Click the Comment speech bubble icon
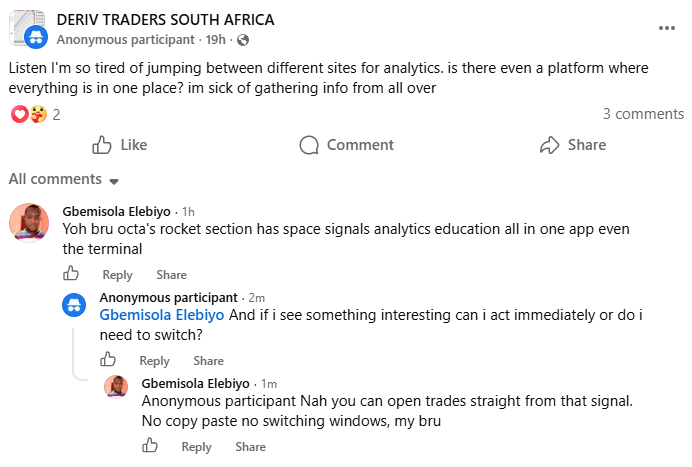 (x=309, y=145)
